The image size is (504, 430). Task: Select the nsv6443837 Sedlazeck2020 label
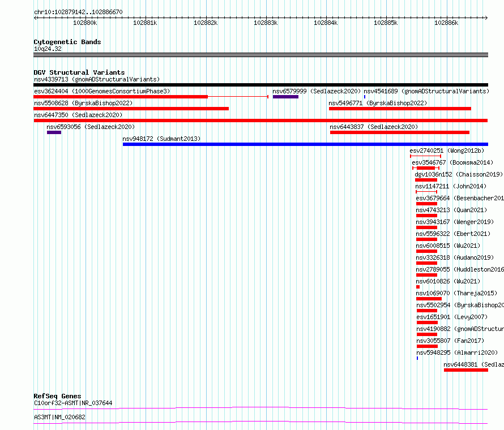coord(374,127)
